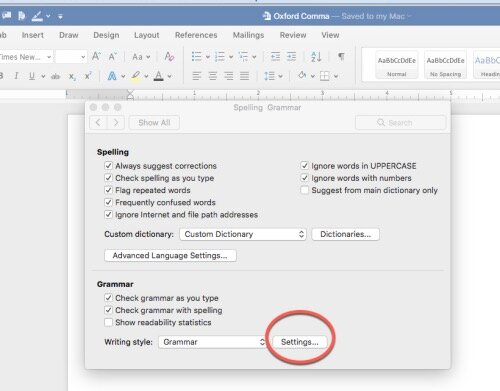Click the Borders icon
The width and height of the screenshot is (500, 391).
(324, 76)
